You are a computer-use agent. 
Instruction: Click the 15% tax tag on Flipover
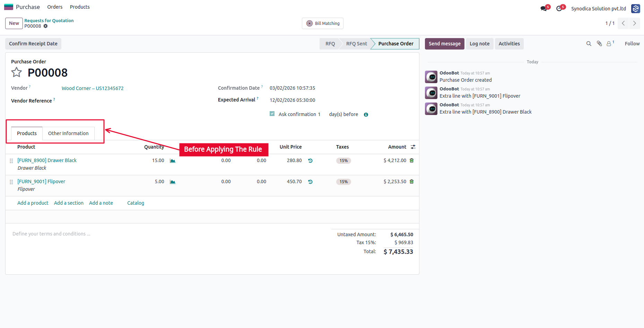pyautogui.click(x=343, y=182)
